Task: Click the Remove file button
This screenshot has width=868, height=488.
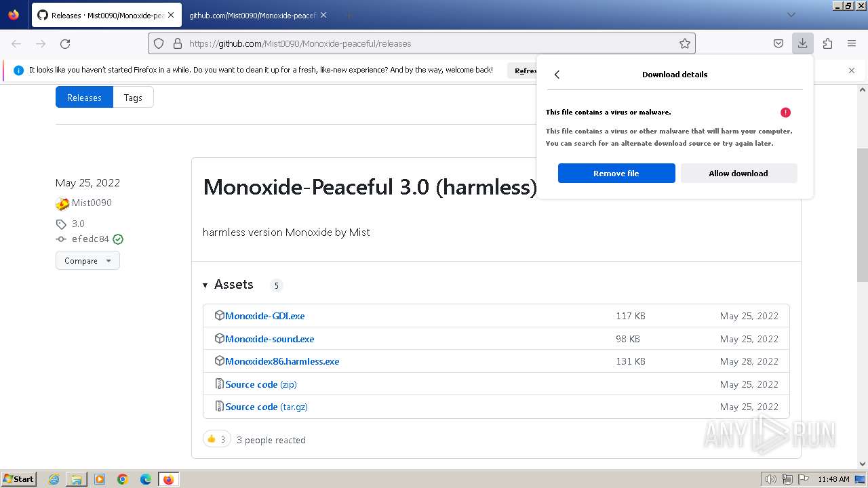Action: (616, 174)
